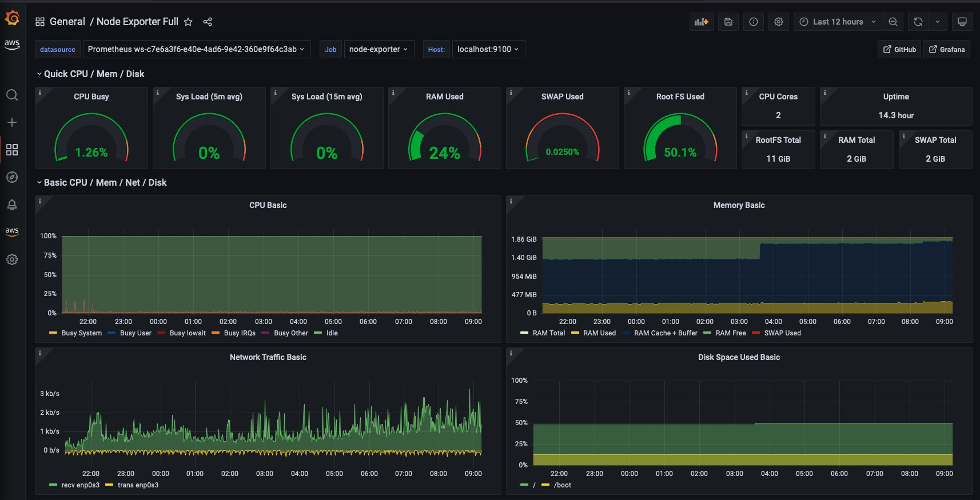980x500 pixels.
Task: Open the Memory Basic panel title menu
Action: click(x=739, y=205)
